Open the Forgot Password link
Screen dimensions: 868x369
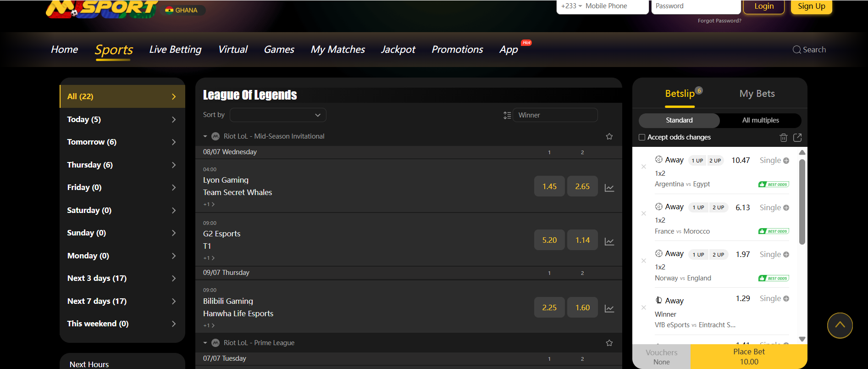click(719, 21)
